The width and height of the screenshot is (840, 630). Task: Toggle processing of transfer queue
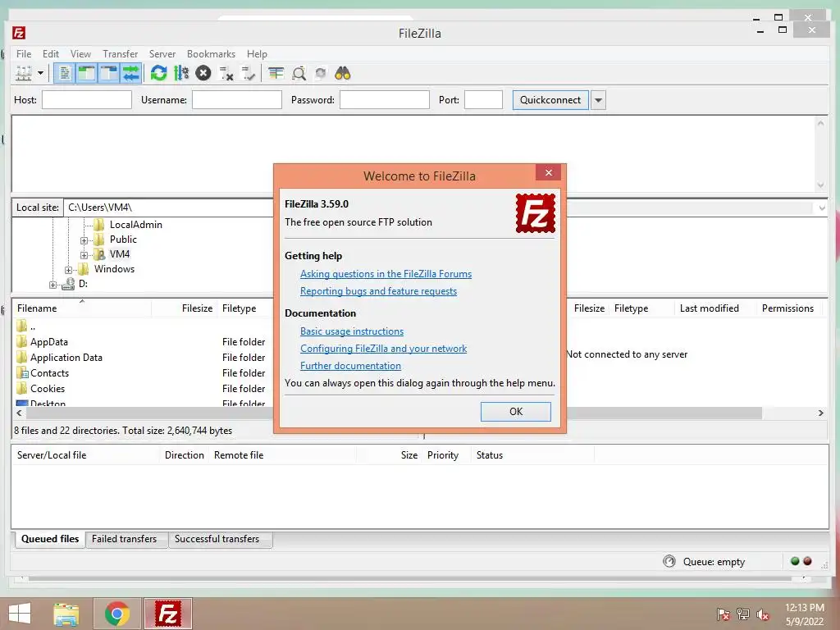pyautogui.click(x=181, y=73)
